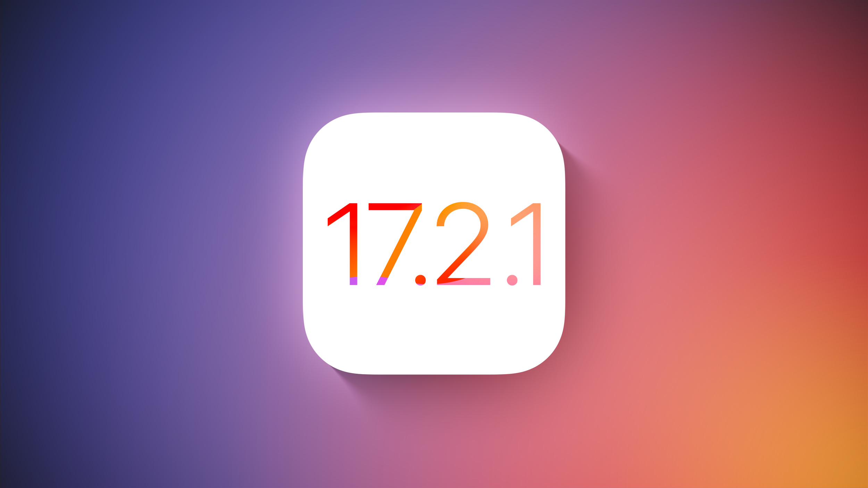Click the iOS 17.2.1 version icon
The width and height of the screenshot is (868, 488).
tap(434, 244)
